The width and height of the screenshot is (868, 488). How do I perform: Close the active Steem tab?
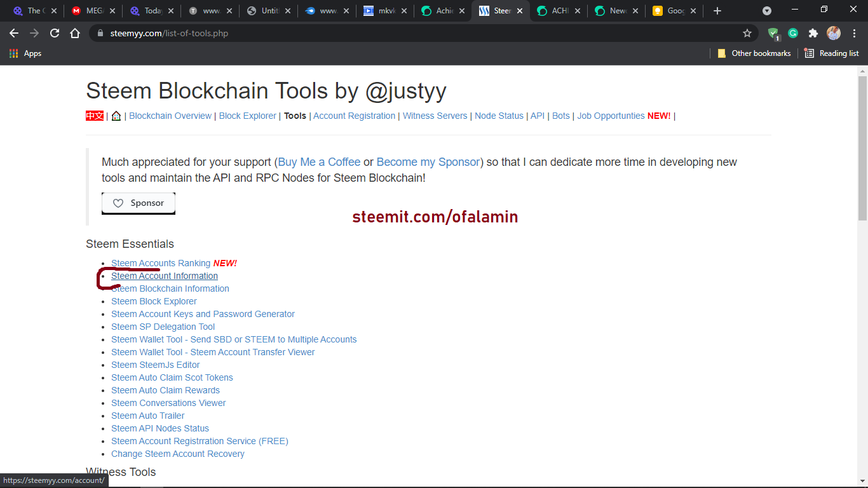pos(520,11)
